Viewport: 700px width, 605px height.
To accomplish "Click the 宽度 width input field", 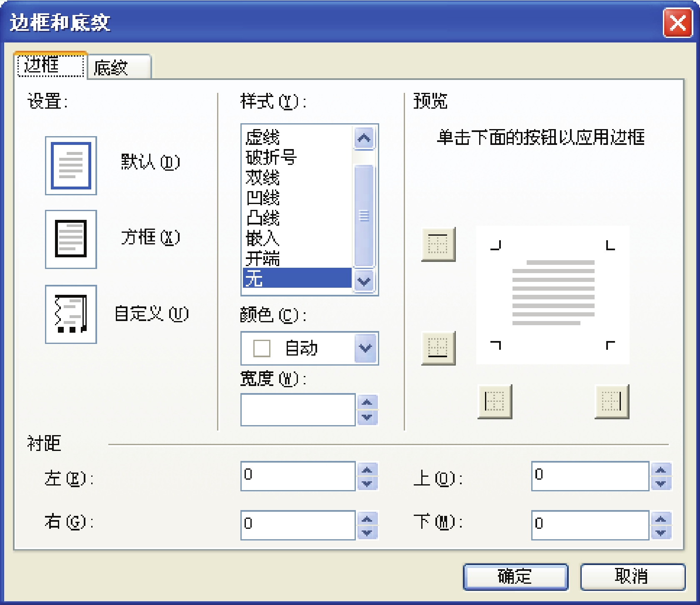I will [298, 410].
